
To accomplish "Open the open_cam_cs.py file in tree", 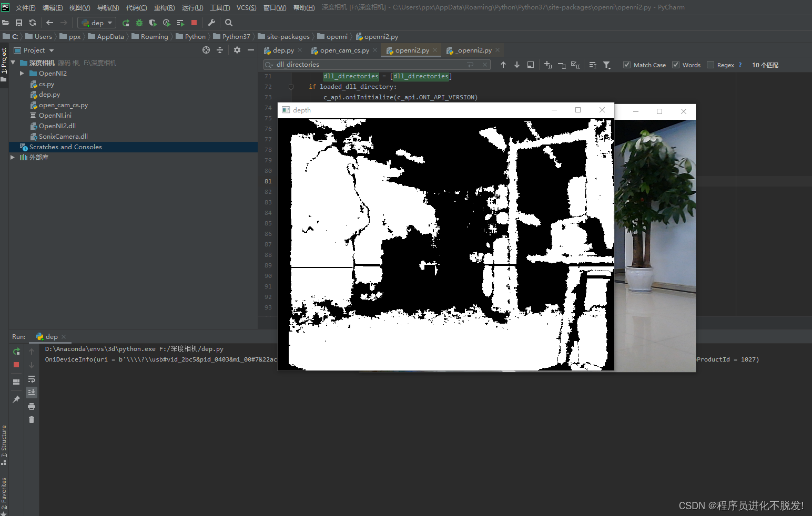I will (63, 105).
